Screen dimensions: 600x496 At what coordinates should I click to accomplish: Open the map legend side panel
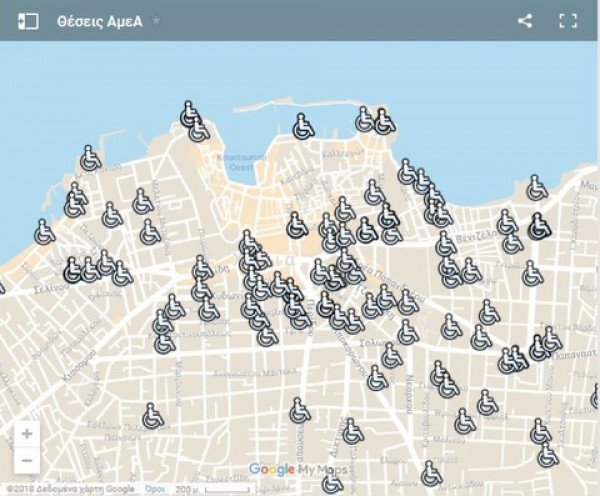pyautogui.click(x=28, y=21)
